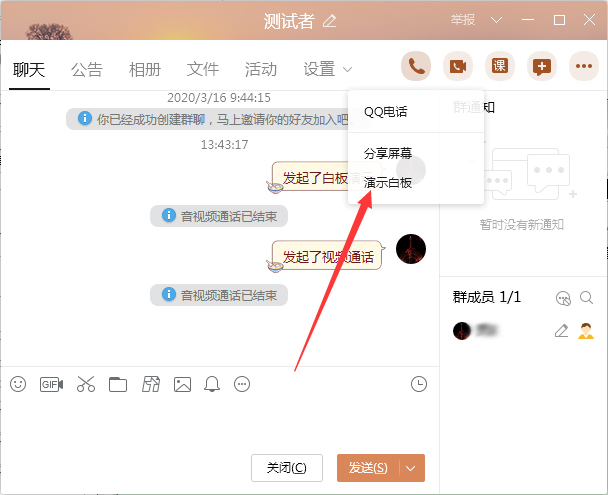Expand the send options arrow
608x495 pixels.
[411, 468]
